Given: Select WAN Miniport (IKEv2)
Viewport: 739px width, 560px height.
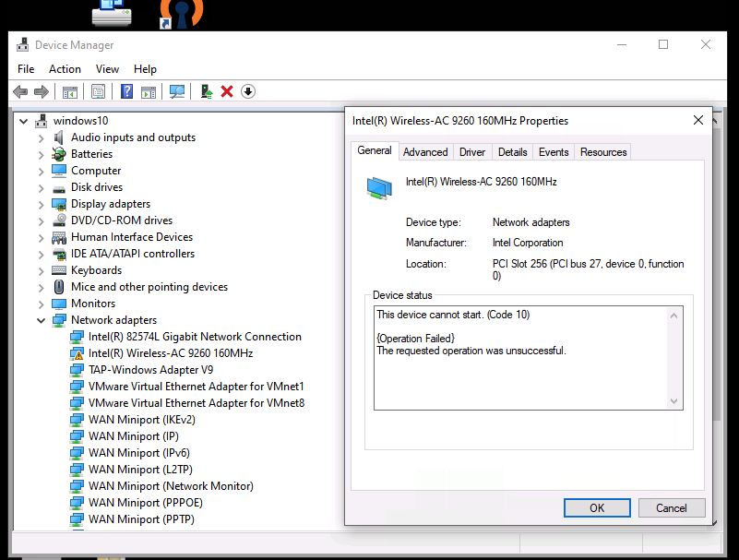Looking at the screenshot, I should tap(141, 420).
